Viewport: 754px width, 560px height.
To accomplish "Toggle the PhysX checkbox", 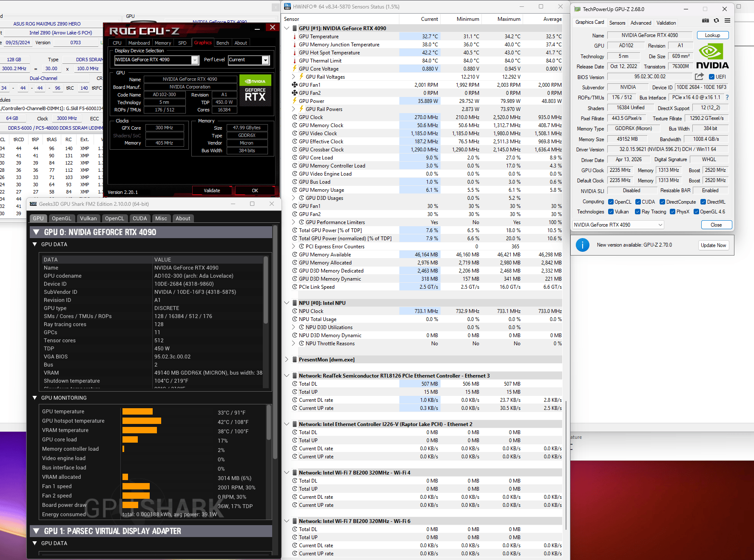I will click(x=672, y=212).
